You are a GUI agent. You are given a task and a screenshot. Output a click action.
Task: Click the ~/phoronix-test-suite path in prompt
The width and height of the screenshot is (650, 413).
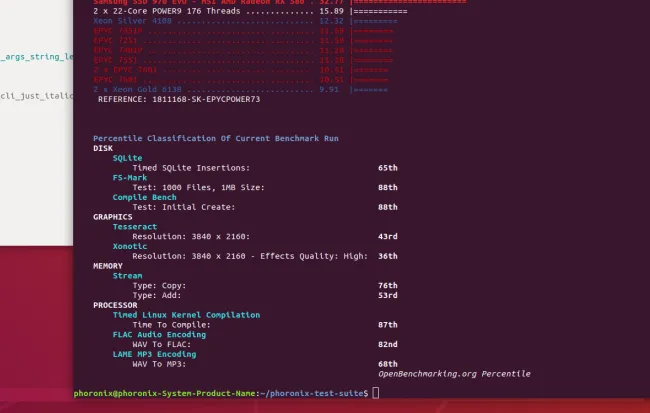click(312, 393)
